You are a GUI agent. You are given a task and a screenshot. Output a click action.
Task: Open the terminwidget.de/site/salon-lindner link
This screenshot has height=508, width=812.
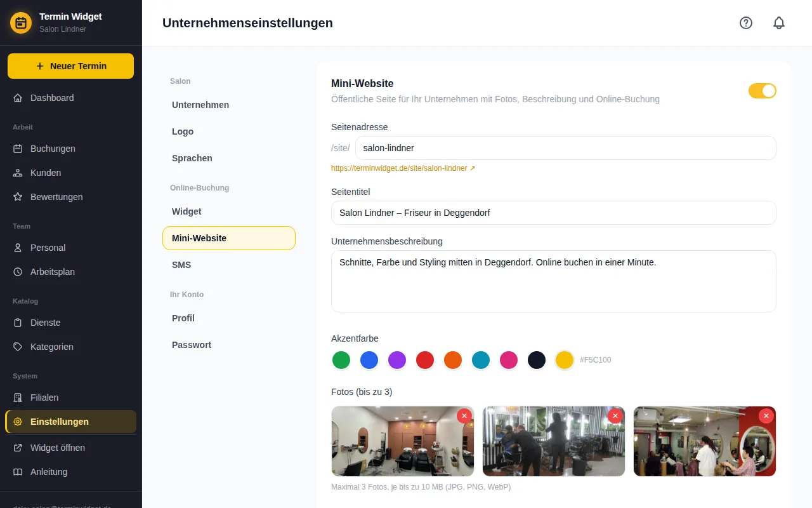click(x=403, y=168)
